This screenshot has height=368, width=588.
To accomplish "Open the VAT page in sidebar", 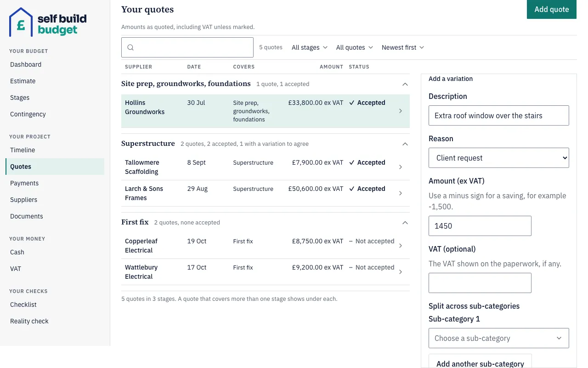I will (x=55, y=269).
